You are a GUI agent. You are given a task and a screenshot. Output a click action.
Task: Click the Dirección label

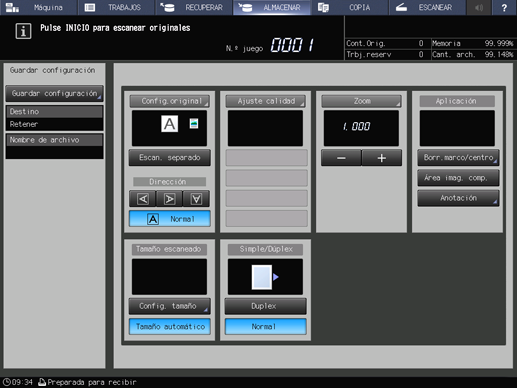[x=169, y=182]
